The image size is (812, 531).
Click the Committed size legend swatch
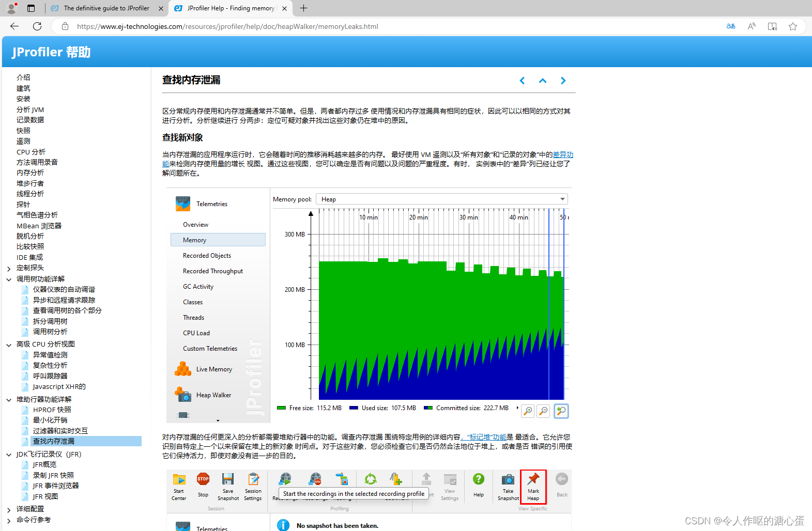coord(428,408)
